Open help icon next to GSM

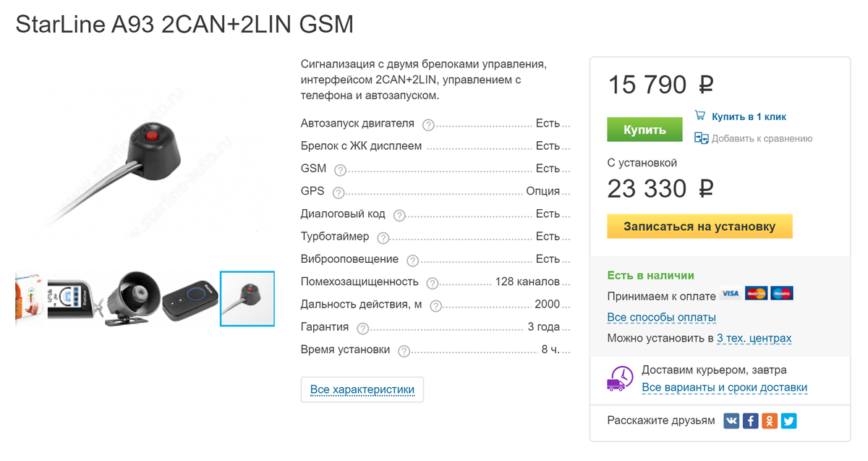340,170
